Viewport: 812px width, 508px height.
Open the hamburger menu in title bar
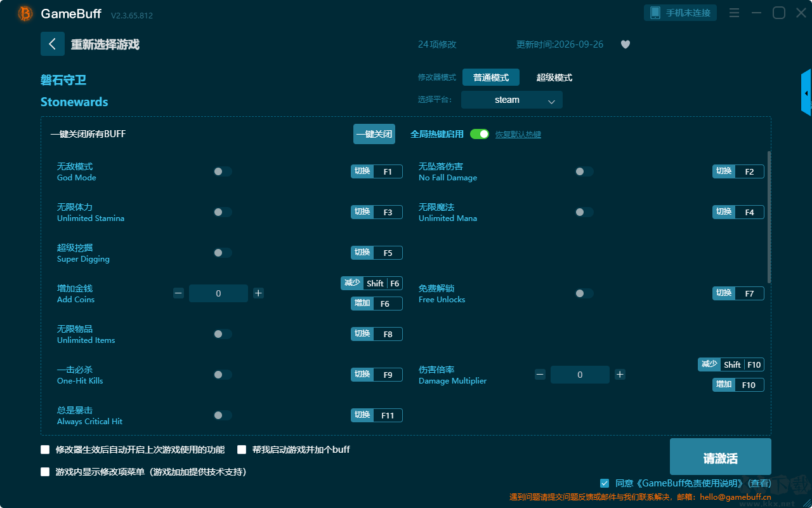tap(734, 13)
